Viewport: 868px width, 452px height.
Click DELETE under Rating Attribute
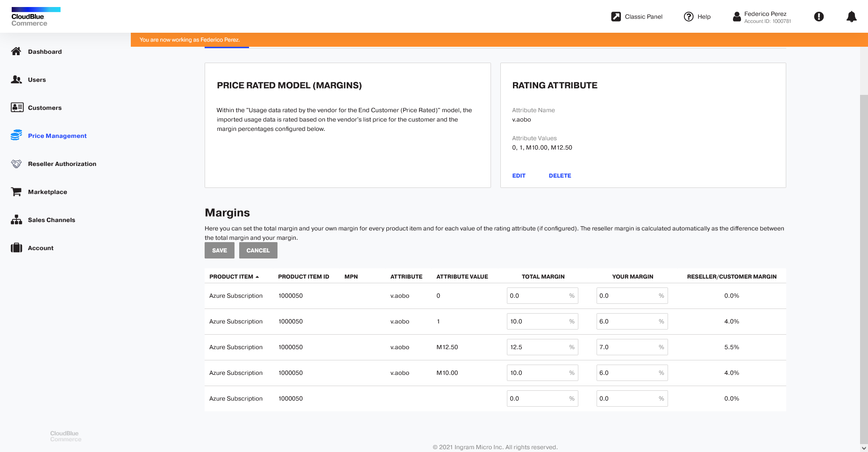(560, 176)
